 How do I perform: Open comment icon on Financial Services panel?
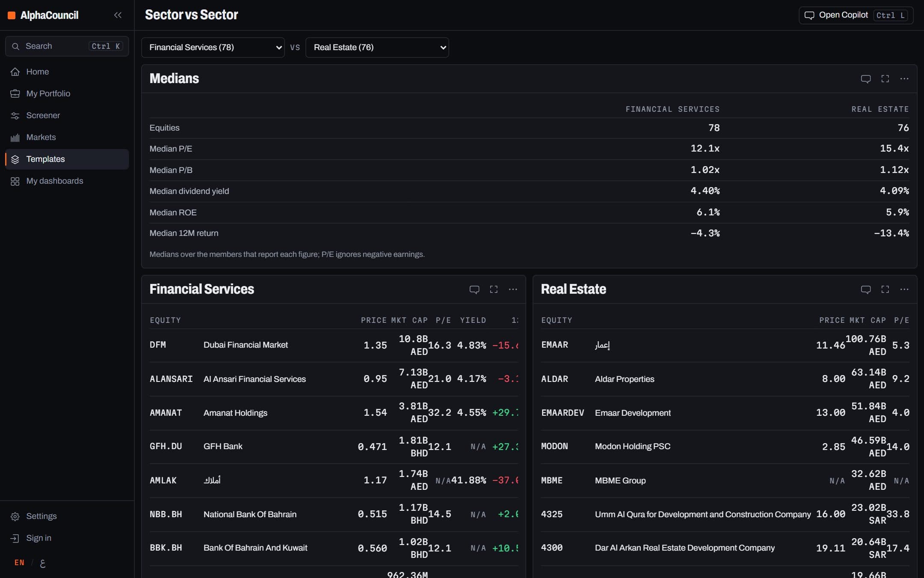tap(474, 289)
